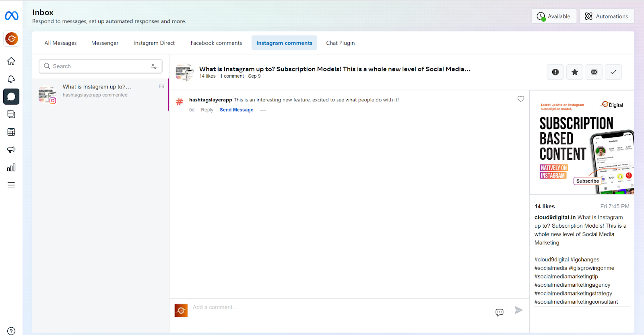This screenshot has width=644, height=335.
Task: Move conversation to spam with exclamation icon
Action: coord(555,72)
